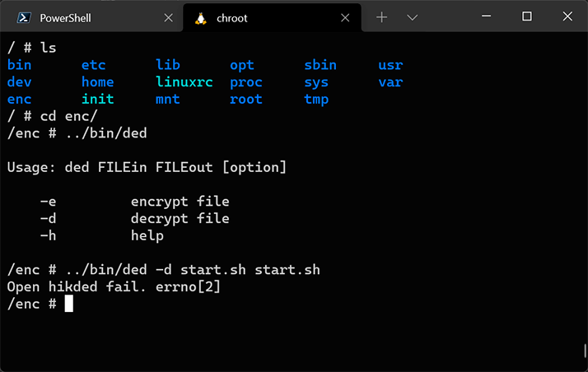Open a new tab with plus button
588x372 pixels.
(x=381, y=17)
